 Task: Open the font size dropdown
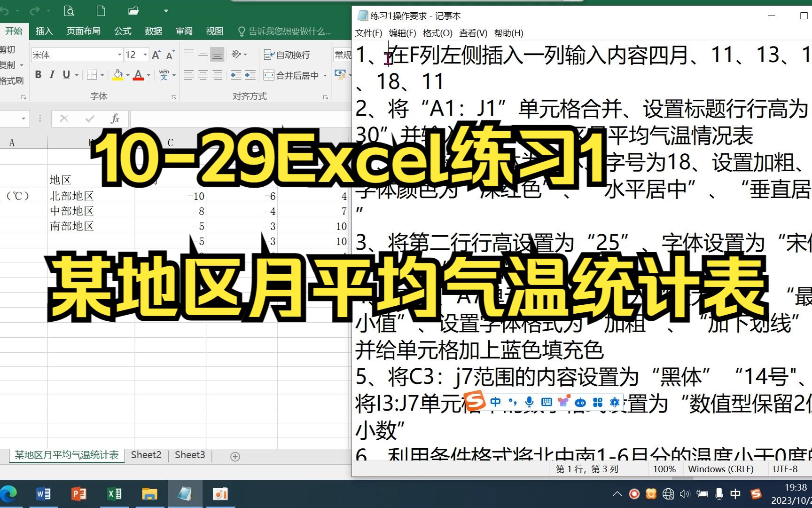coord(145,55)
